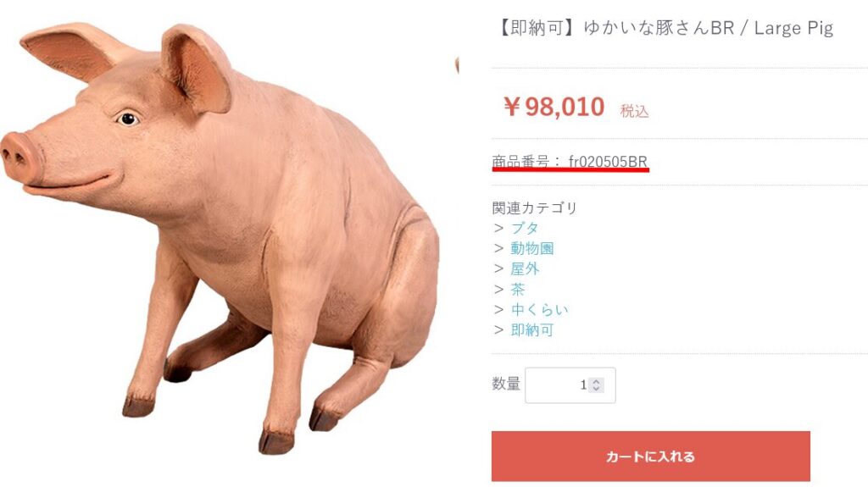Click the product number fr020505BR
The image size is (868, 487).
608,162
